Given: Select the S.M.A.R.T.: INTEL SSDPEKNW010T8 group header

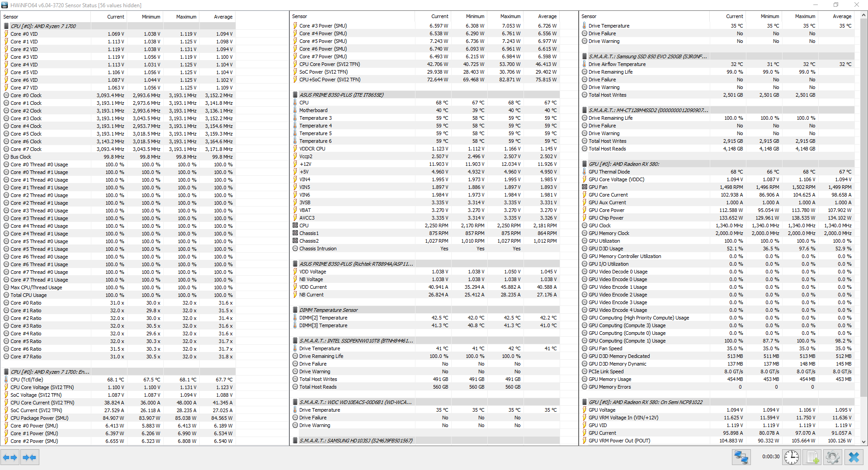Looking at the screenshot, I should (x=425, y=341).
